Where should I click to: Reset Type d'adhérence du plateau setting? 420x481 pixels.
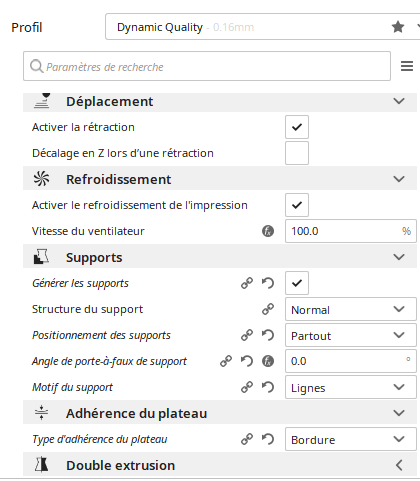tap(268, 439)
